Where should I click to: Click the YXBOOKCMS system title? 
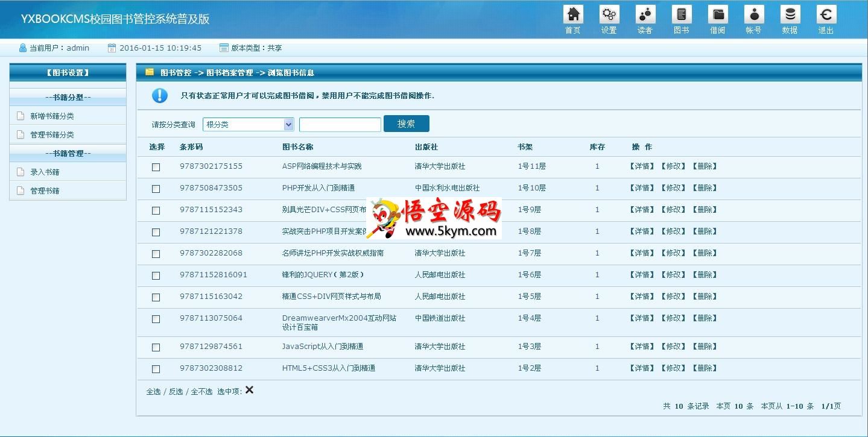click(115, 19)
